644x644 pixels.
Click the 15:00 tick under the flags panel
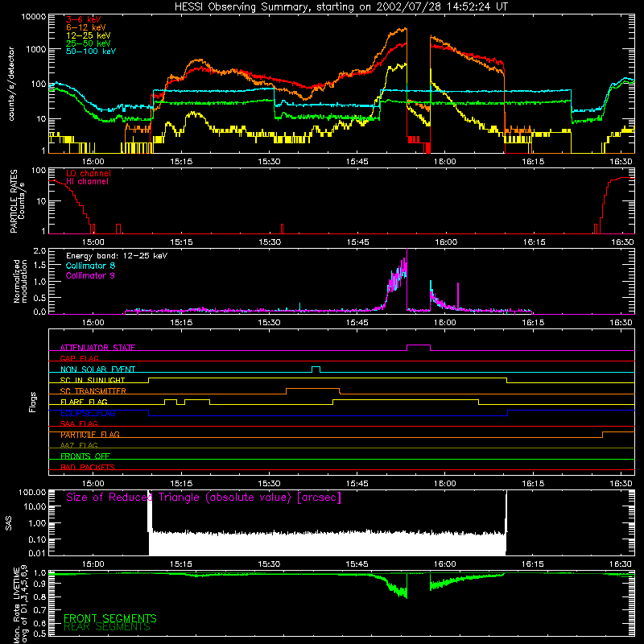coord(93,484)
